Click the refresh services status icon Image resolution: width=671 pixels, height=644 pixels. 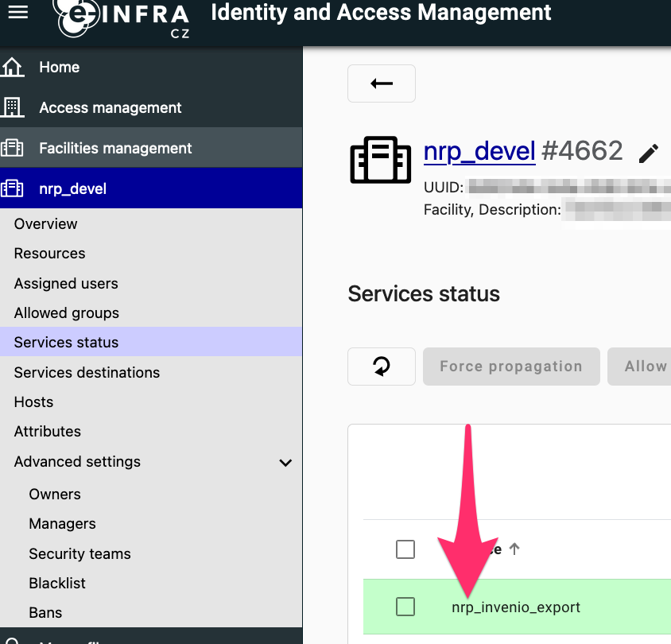coord(382,367)
